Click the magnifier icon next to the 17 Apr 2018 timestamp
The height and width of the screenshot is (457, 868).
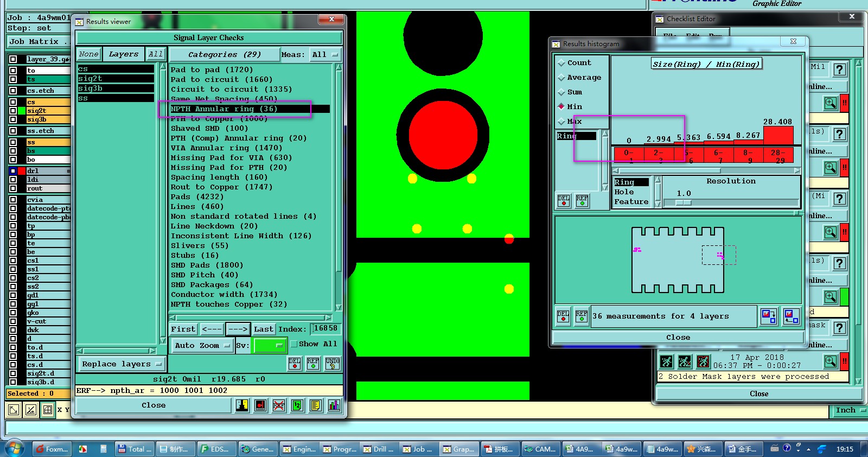[x=831, y=361]
